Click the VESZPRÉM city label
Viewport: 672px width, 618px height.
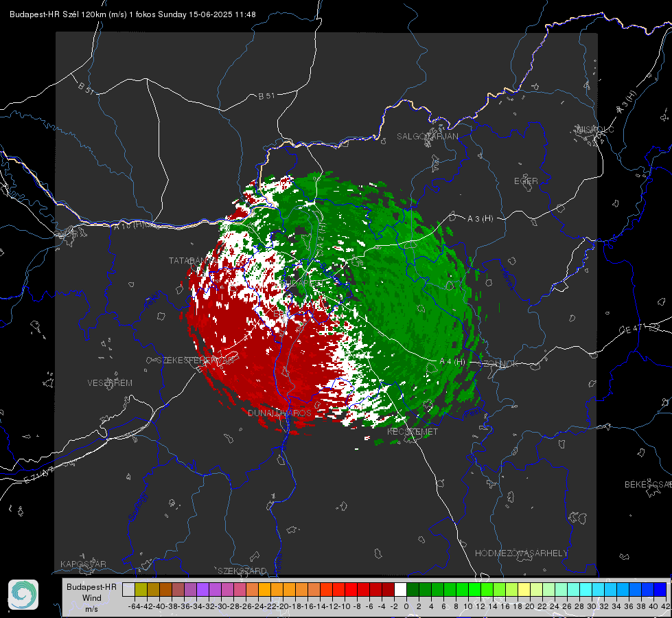110,382
